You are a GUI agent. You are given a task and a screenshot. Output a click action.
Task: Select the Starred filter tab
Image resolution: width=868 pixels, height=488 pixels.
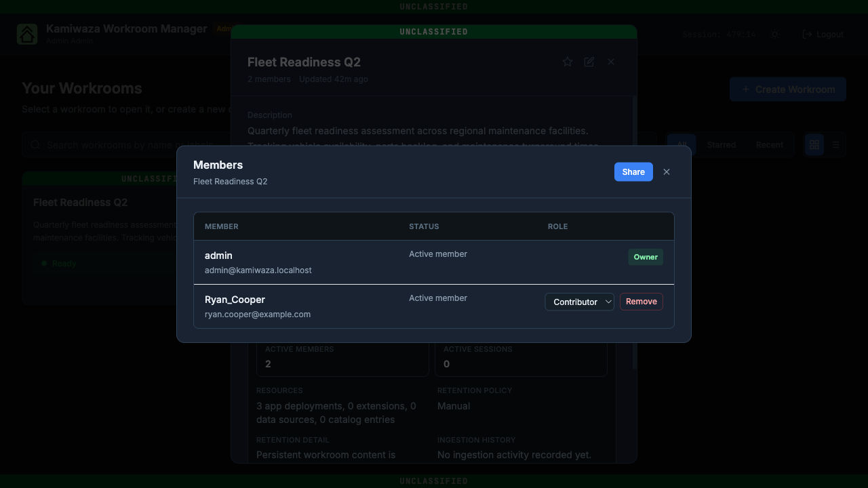point(722,145)
